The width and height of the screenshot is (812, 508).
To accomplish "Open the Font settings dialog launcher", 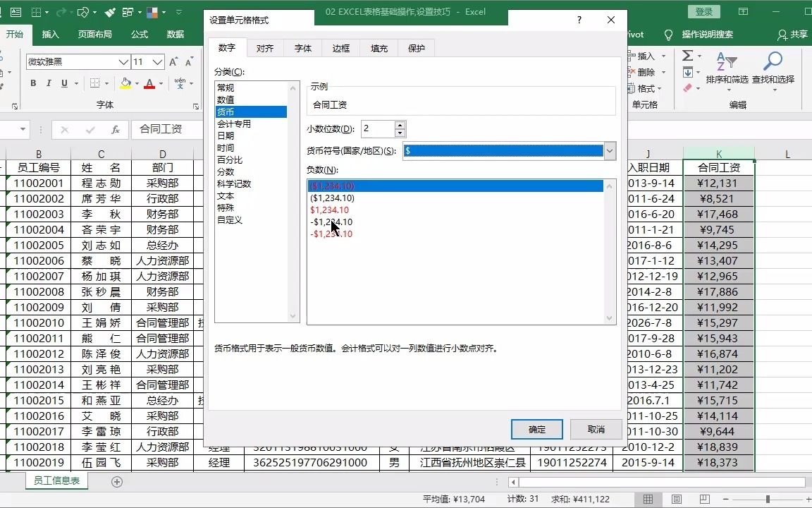I will click(x=196, y=107).
